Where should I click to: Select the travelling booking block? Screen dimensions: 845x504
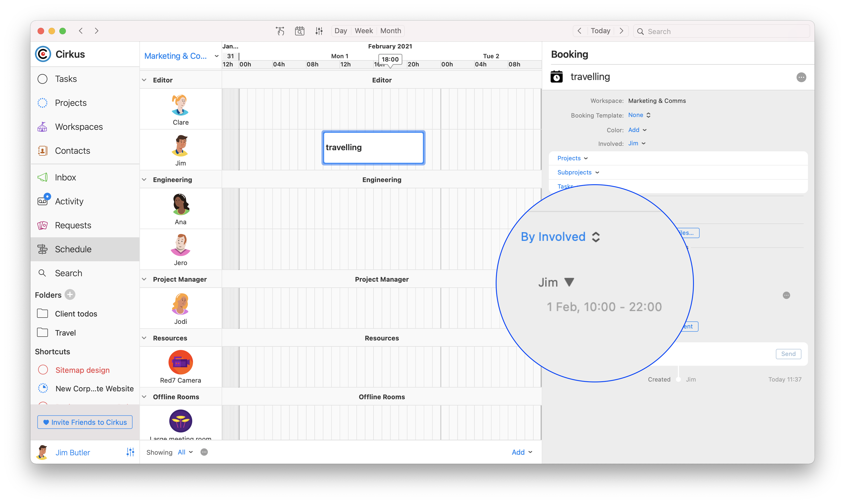point(373,148)
